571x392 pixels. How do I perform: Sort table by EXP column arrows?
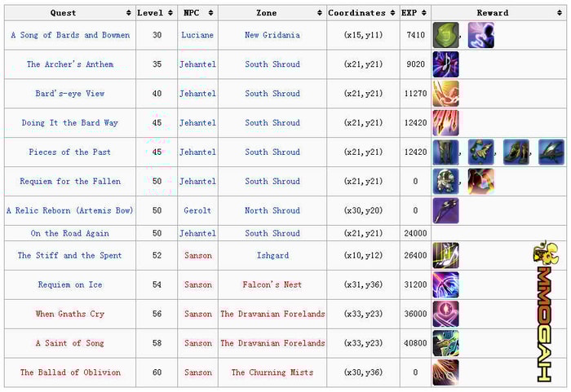(424, 13)
